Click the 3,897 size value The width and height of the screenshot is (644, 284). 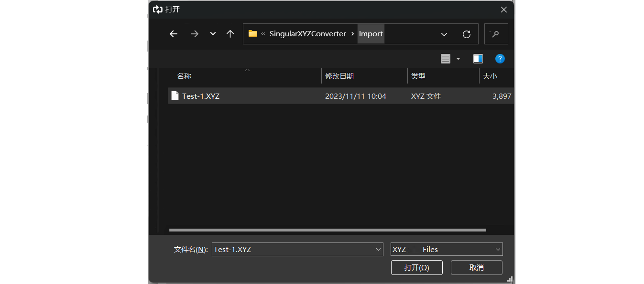coord(502,96)
